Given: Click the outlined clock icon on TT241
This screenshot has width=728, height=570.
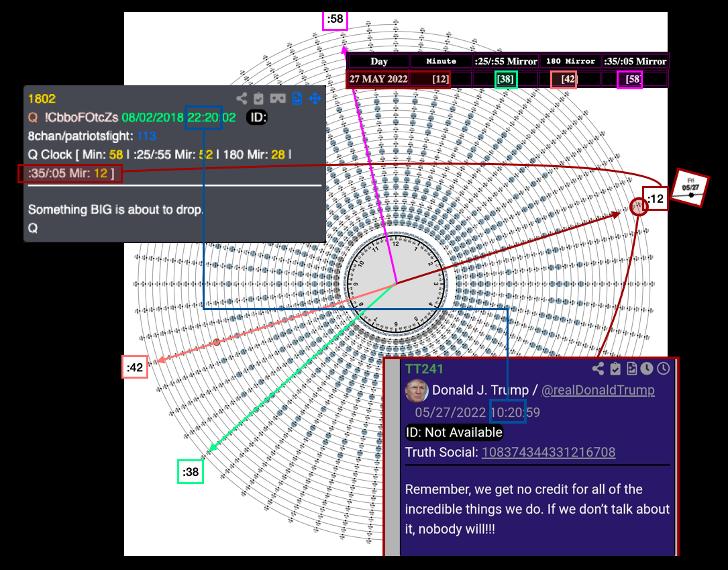Looking at the screenshot, I should [664, 369].
